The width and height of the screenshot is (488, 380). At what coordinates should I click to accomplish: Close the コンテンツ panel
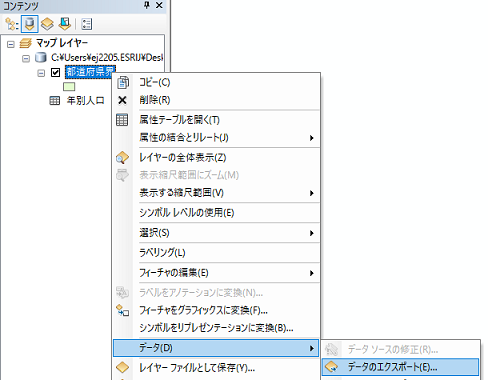pyautogui.click(x=159, y=5)
